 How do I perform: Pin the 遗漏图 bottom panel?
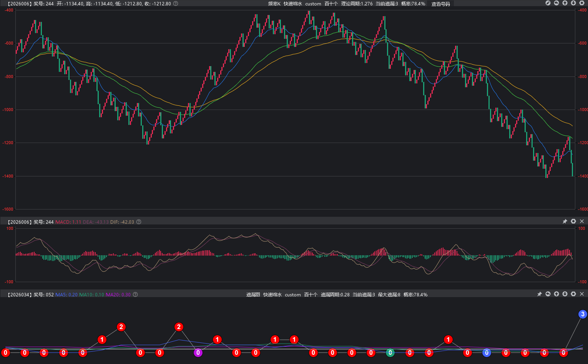pyautogui.click(x=540, y=294)
